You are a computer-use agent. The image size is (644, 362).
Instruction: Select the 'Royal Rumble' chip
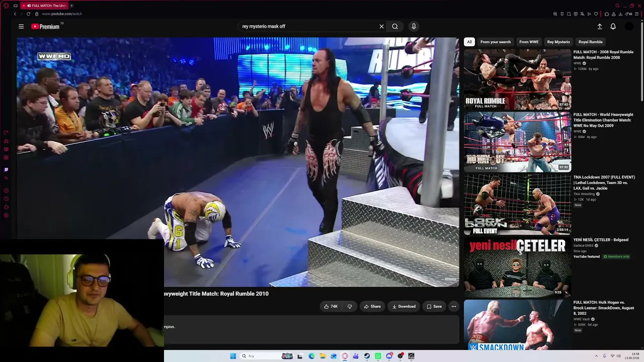pyautogui.click(x=591, y=42)
